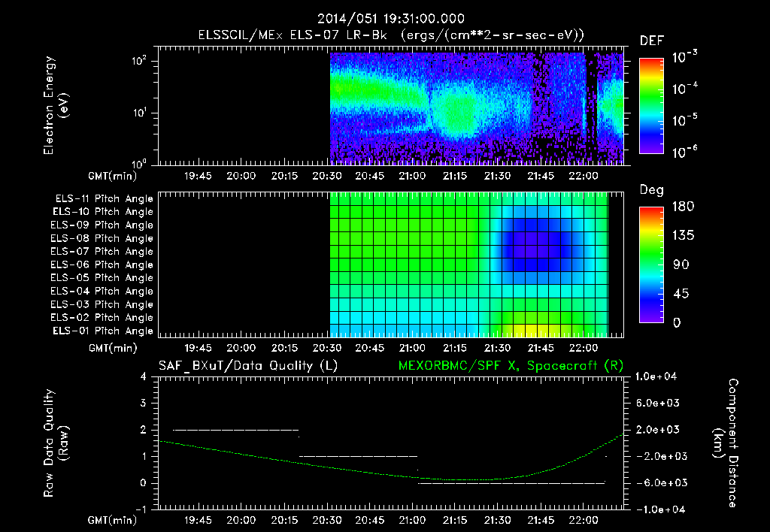Select the ELS-10 Pitch Angle row label
The width and height of the screenshot is (770, 532).
103,212
